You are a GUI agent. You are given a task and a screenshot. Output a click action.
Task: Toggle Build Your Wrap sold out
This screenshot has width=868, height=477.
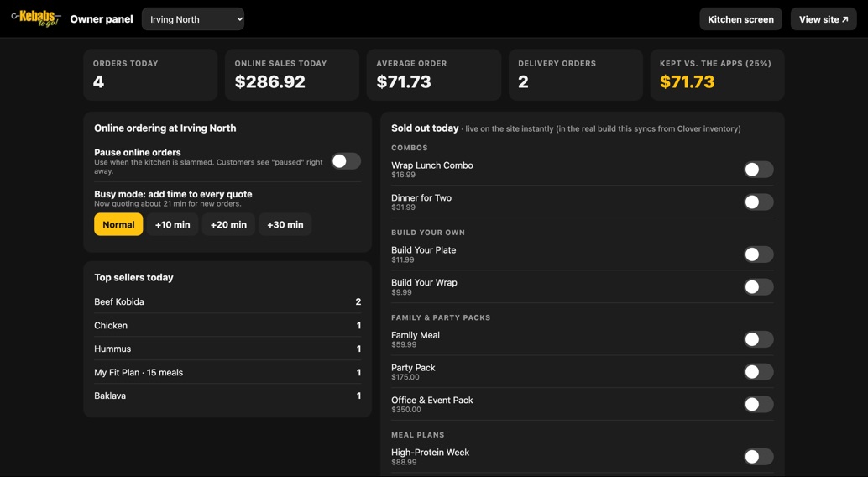tap(758, 287)
